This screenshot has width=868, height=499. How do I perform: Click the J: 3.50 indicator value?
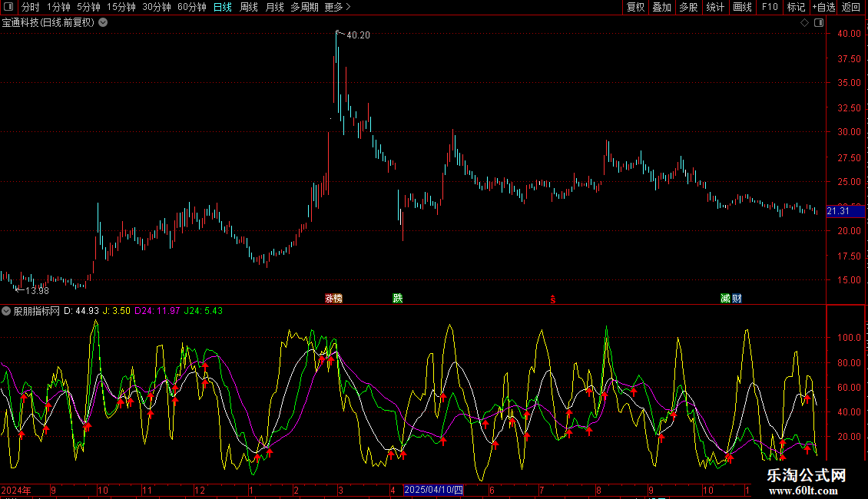click(x=116, y=311)
